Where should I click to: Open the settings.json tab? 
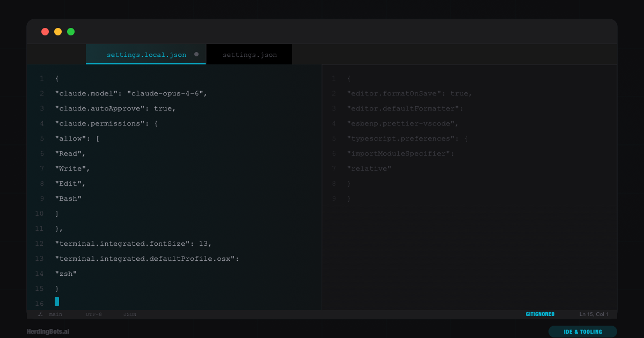[x=250, y=55]
